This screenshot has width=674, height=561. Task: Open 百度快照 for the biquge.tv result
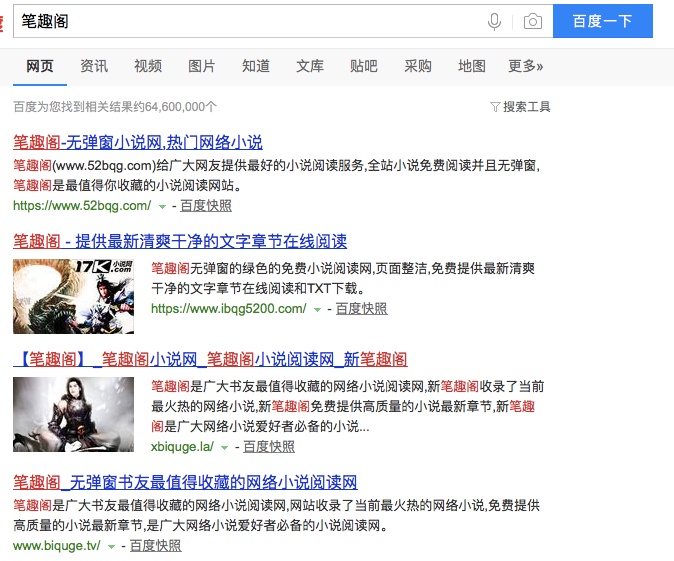(156, 546)
